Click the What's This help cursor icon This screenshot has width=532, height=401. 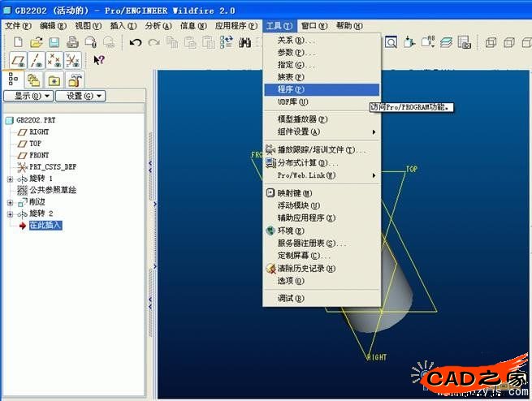pos(98,60)
